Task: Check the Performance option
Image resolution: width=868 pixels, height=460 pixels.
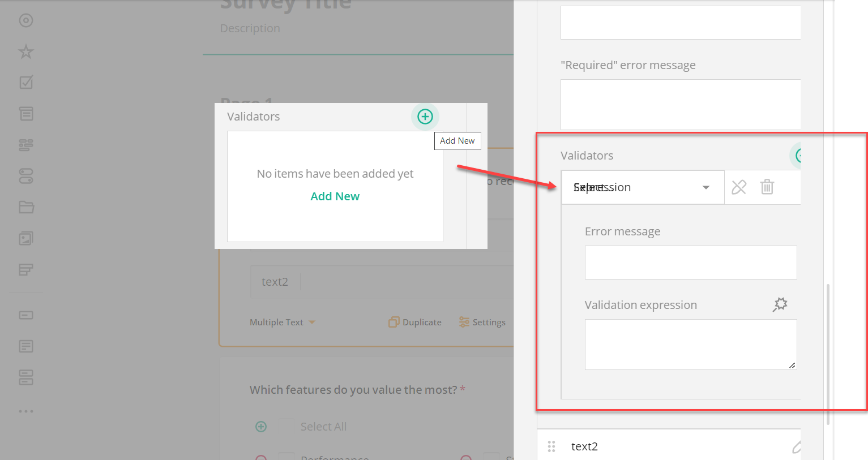Action: pyautogui.click(x=286, y=457)
